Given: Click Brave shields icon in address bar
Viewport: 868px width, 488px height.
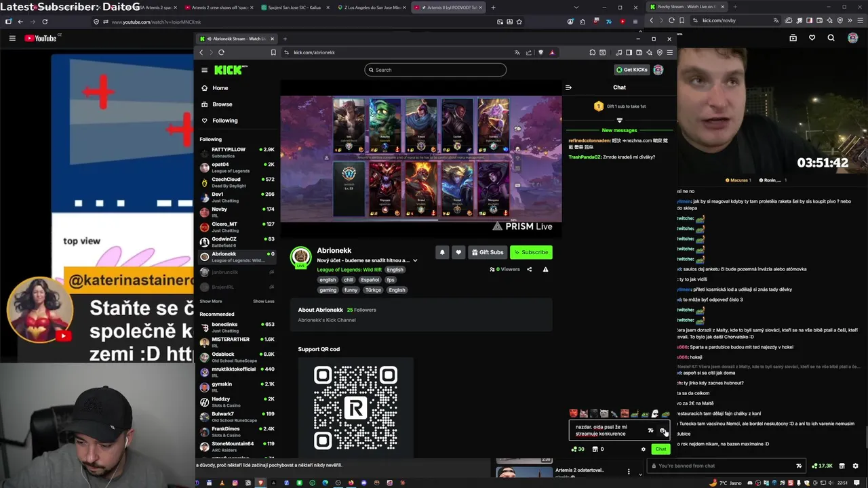Looking at the screenshot, I should point(540,52).
